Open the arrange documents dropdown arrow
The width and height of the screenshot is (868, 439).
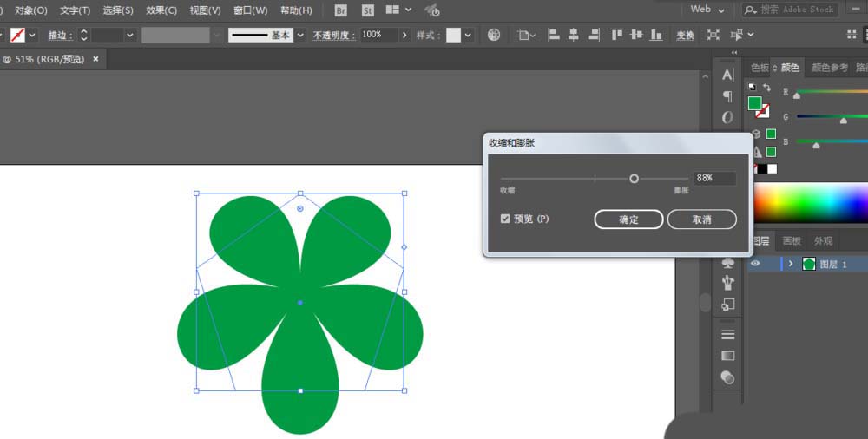click(x=409, y=10)
